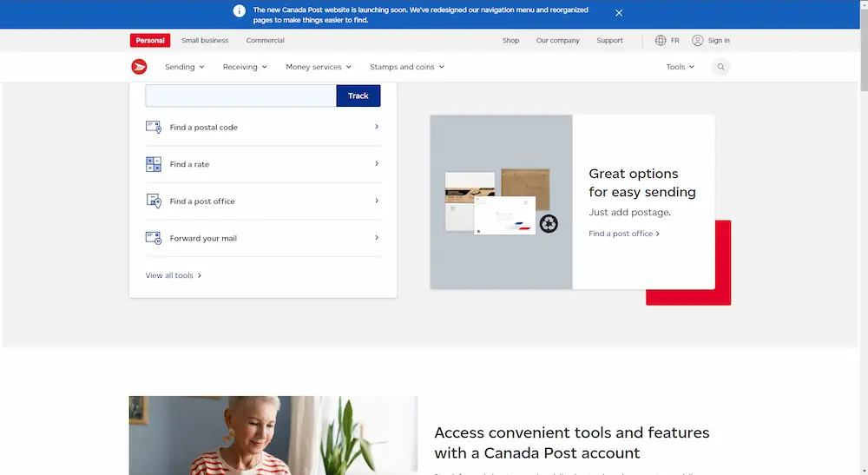Click Find a postal code text

(x=204, y=128)
